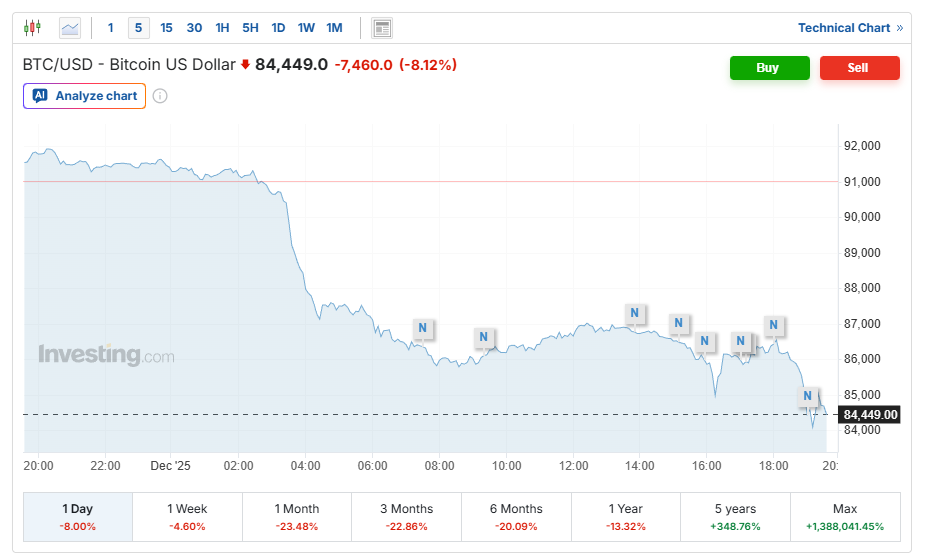Click the AI Analyze chart button
This screenshot has width=925, height=557.
pyautogui.click(x=85, y=96)
